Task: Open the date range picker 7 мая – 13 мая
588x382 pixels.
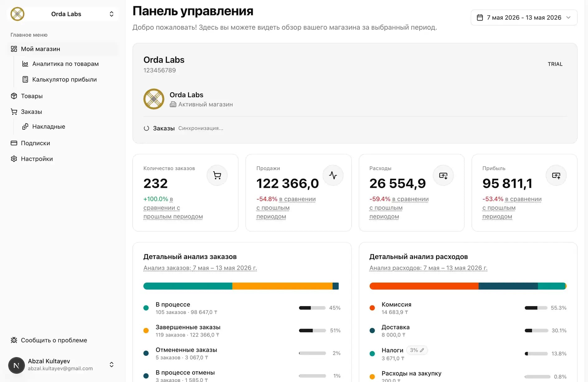Action: 524,18
